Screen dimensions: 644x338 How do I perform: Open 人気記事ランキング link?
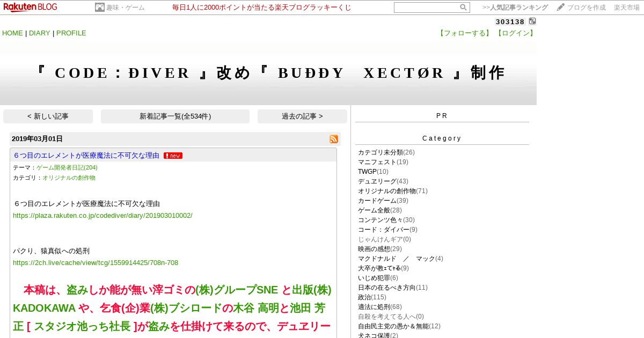[x=515, y=8]
